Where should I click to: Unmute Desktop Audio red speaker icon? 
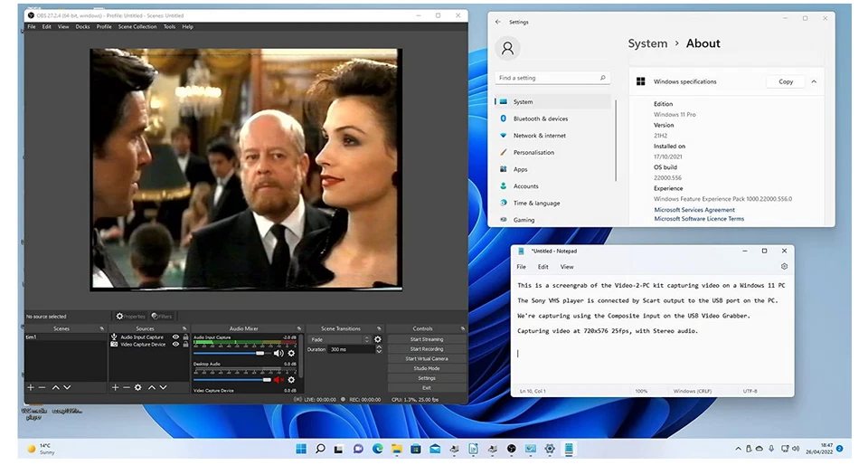(x=278, y=380)
